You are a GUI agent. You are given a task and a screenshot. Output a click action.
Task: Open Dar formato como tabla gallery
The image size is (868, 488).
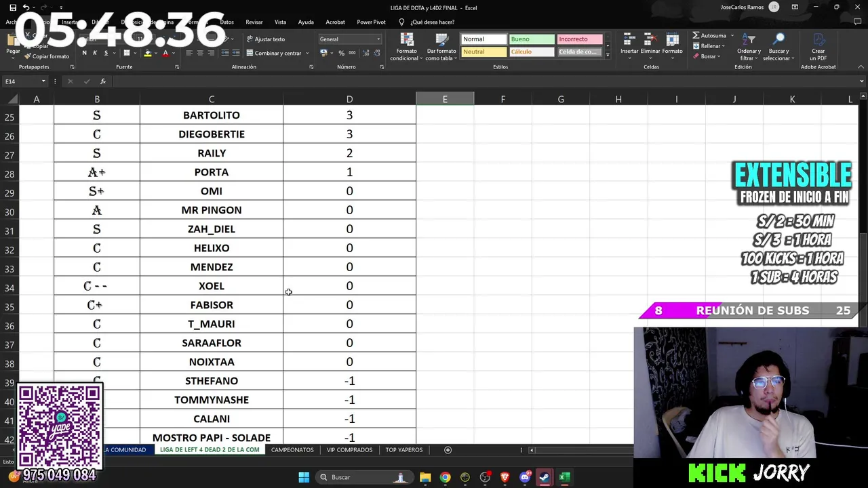point(441,46)
